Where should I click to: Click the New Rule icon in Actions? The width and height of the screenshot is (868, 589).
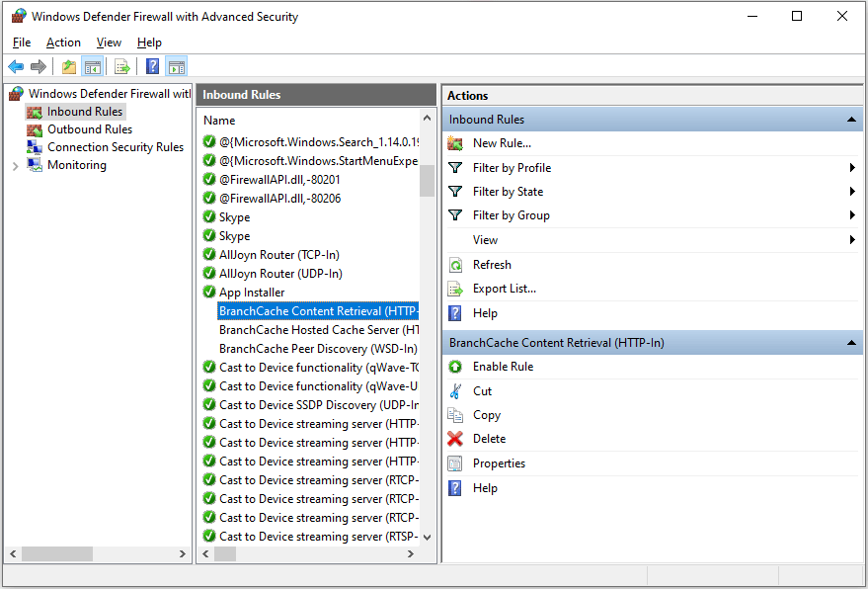455,143
